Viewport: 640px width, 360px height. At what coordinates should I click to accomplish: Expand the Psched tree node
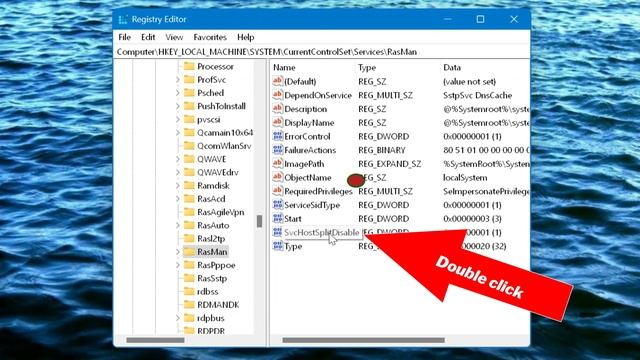point(178,93)
